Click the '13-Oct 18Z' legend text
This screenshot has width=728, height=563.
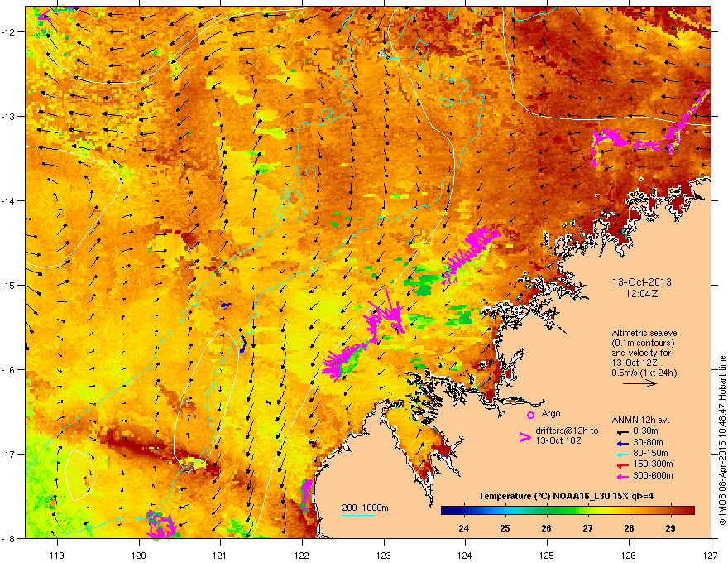point(558,440)
